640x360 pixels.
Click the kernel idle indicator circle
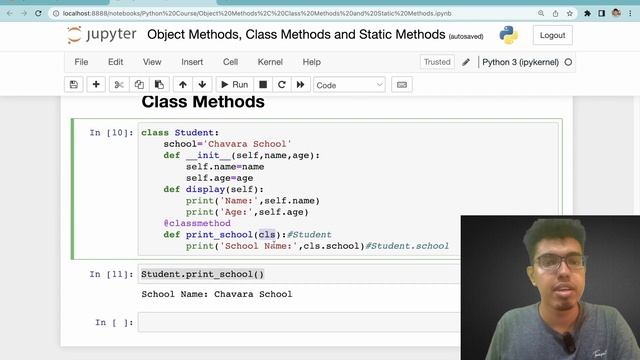568,62
